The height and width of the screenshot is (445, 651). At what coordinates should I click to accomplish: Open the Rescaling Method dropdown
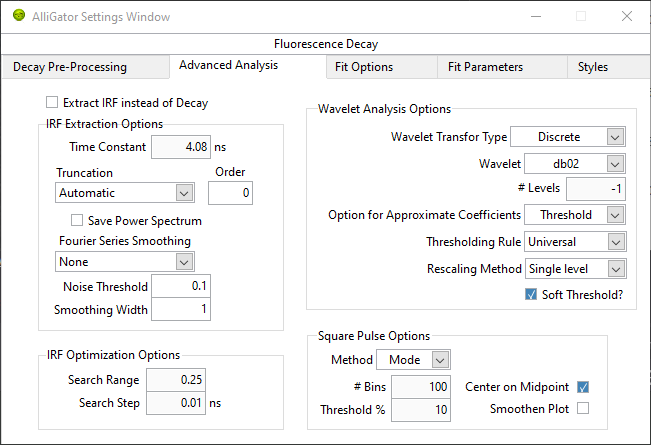click(x=575, y=269)
